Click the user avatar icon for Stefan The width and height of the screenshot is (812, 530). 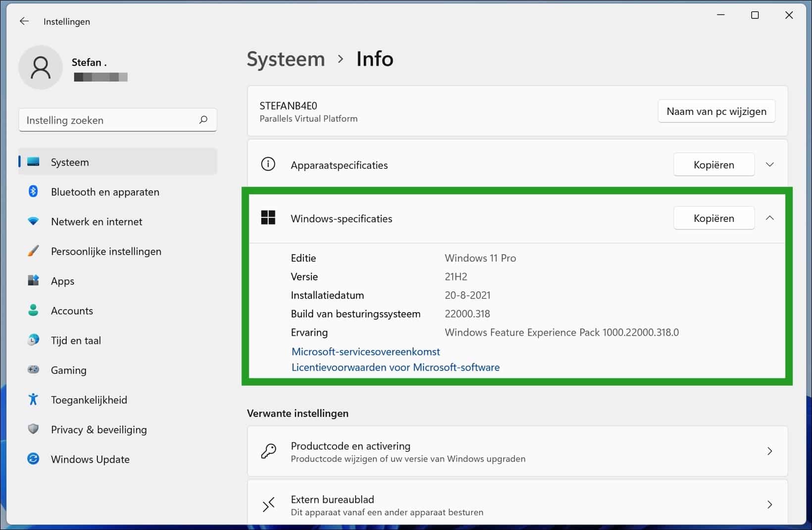tap(41, 67)
